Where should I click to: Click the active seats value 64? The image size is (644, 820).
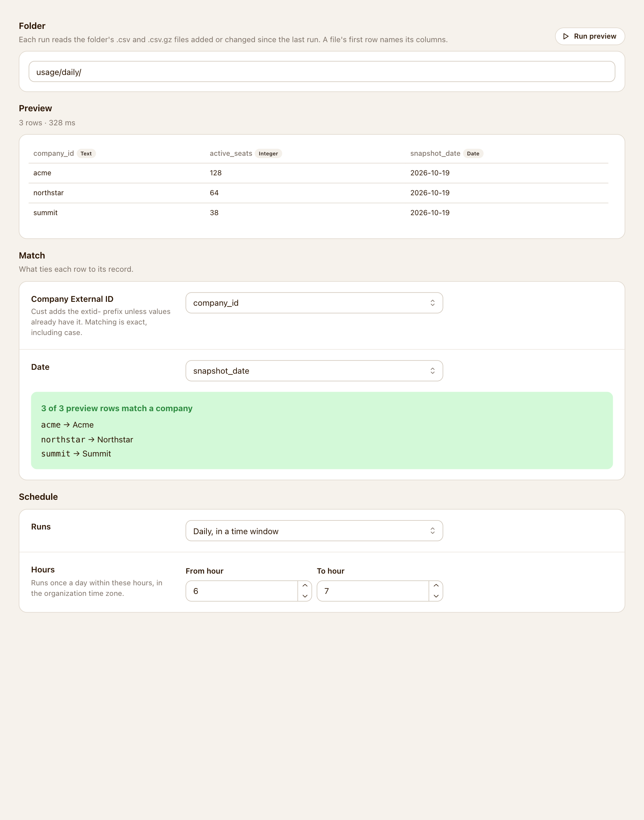(x=214, y=193)
